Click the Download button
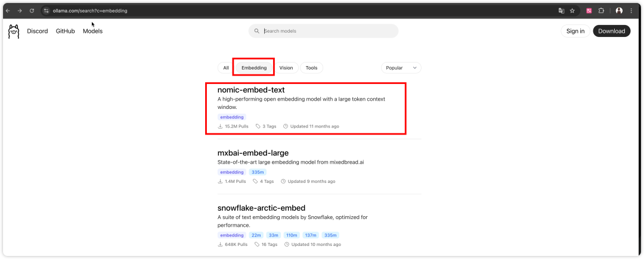 point(612,31)
